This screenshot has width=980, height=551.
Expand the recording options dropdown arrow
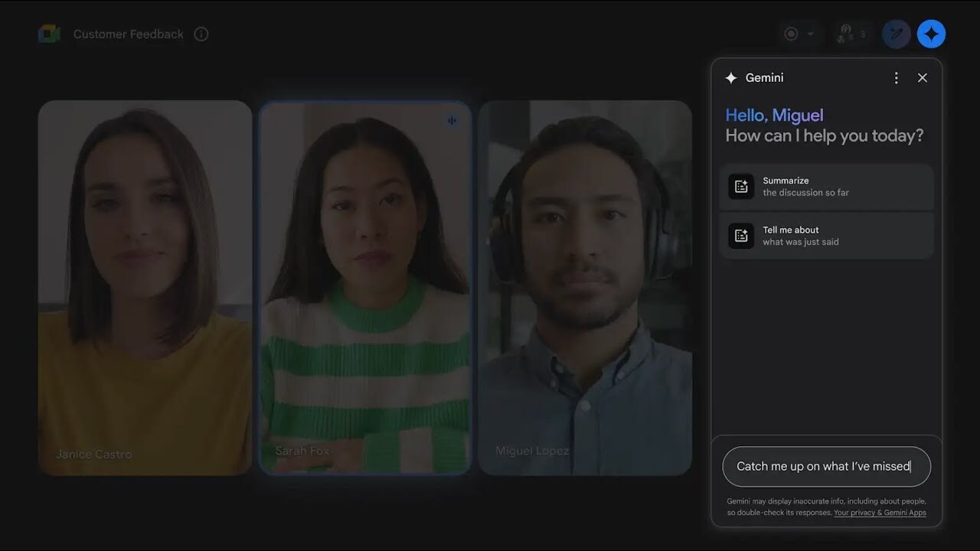click(811, 34)
